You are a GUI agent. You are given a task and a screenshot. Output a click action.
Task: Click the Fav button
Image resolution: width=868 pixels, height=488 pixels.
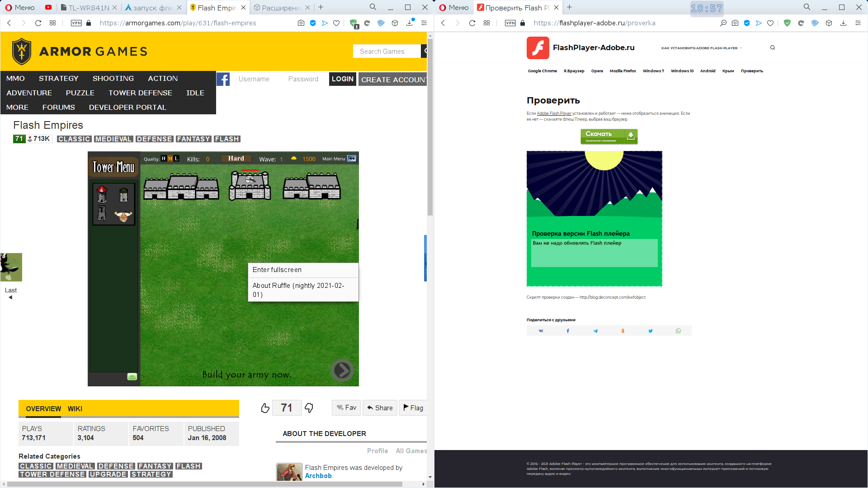point(346,408)
